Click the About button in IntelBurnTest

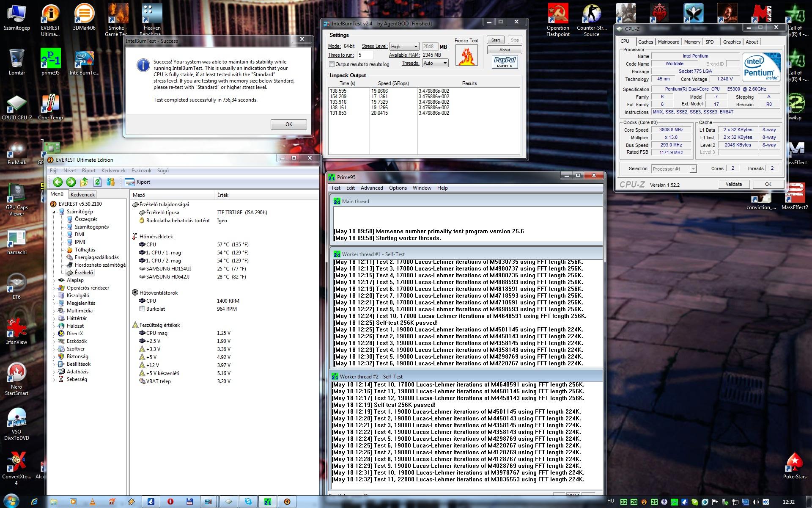coord(505,50)
